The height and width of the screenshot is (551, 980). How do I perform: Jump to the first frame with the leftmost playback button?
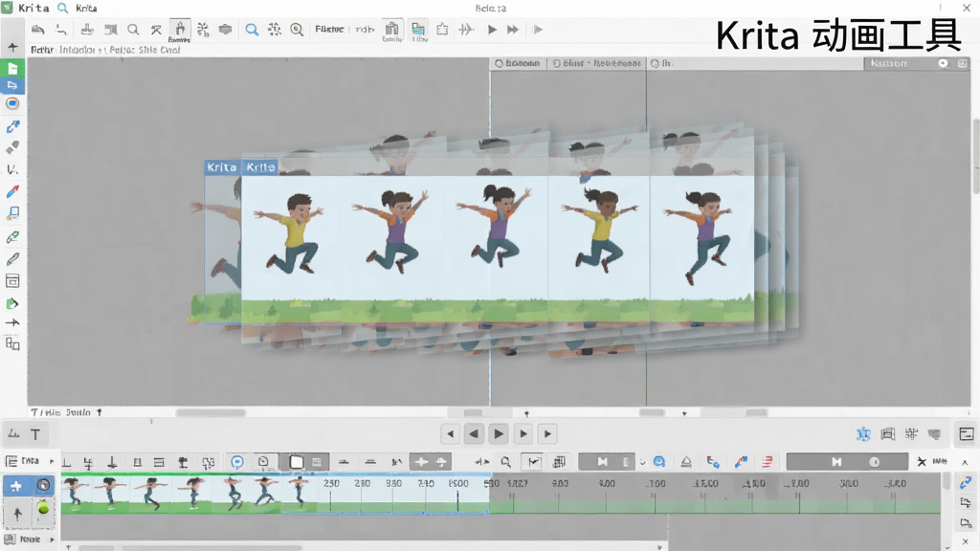pos(450,433)
